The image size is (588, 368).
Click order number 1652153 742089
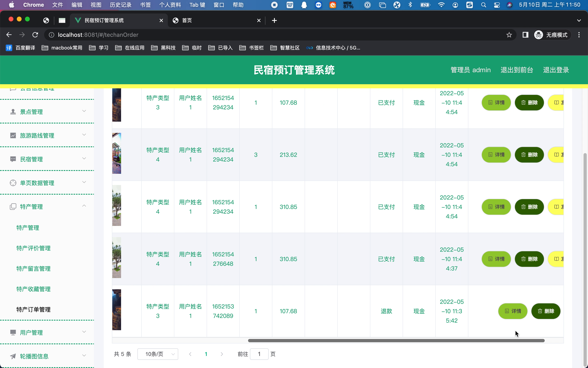223,311
